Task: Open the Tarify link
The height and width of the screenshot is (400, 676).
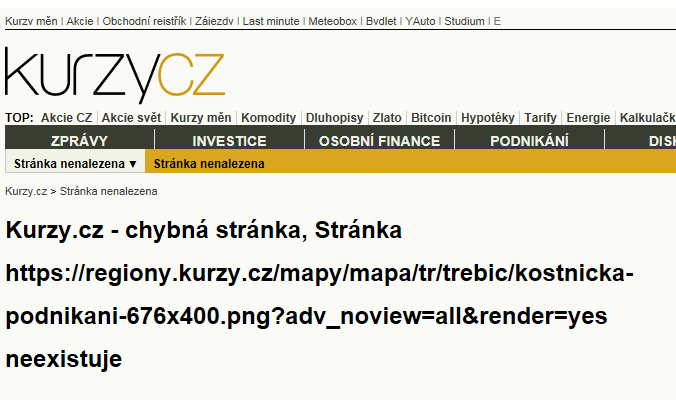Action: coord(541,118)
